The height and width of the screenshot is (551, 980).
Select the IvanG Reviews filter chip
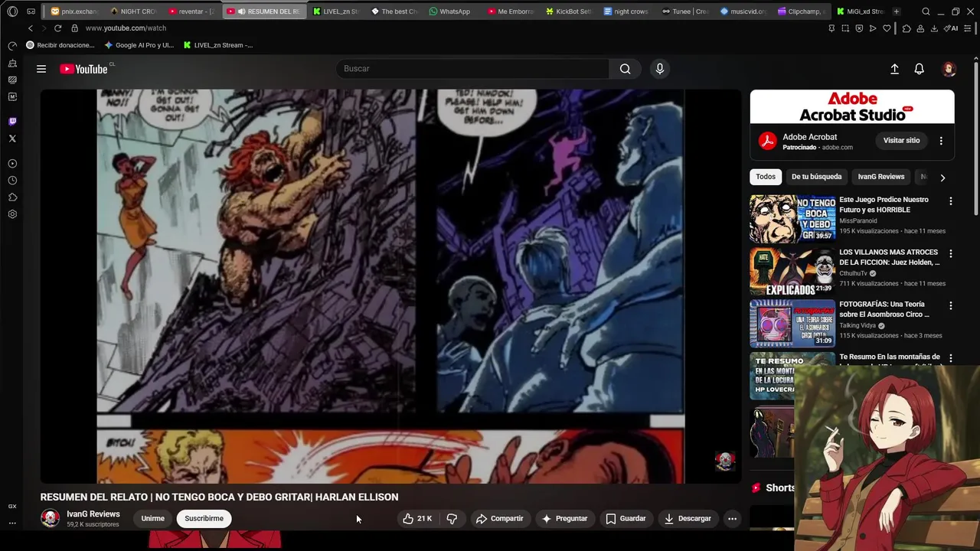tap(880, 177)
